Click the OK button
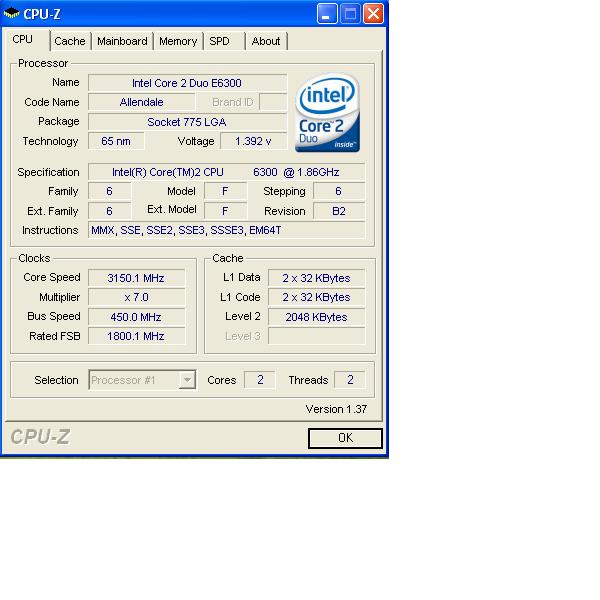600x600 pixels. [345, 438]
